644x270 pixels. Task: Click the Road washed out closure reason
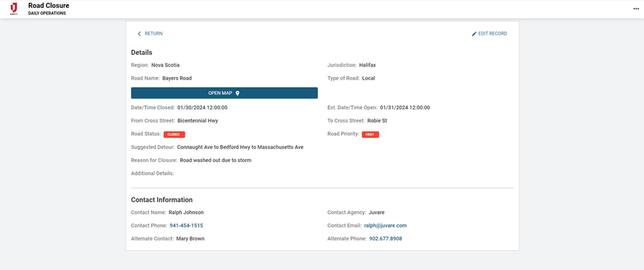click(215, 160)
